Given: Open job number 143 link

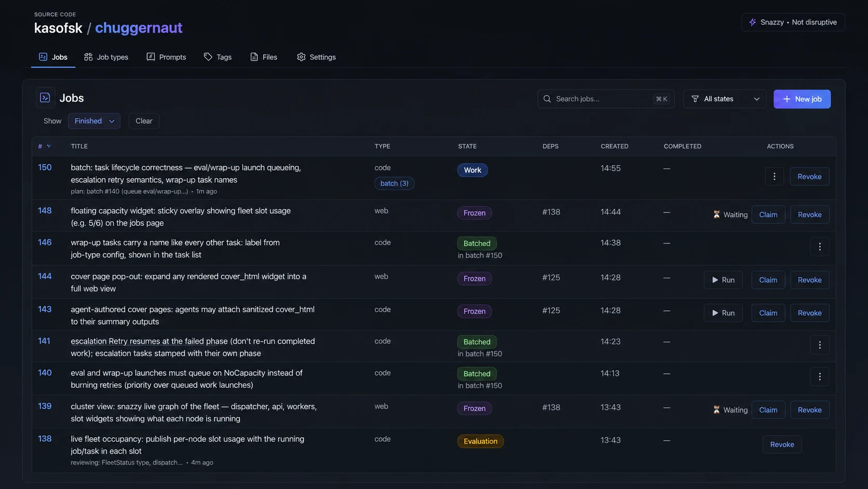Looking at the screenshot, I should [45, 309].
